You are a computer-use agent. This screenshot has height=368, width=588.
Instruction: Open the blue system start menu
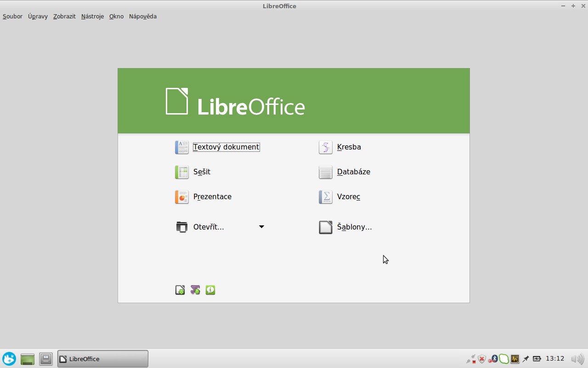(9, 359)
